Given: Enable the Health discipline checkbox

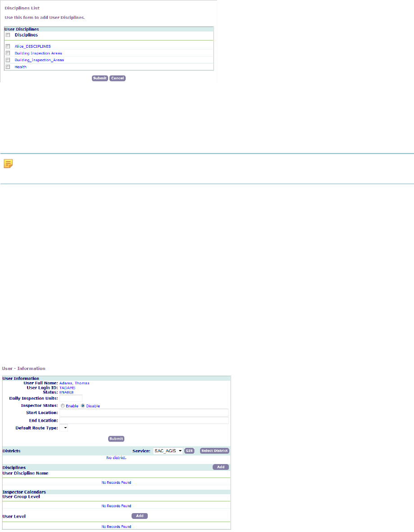Looking at the screenshot, I should (8, 67).
